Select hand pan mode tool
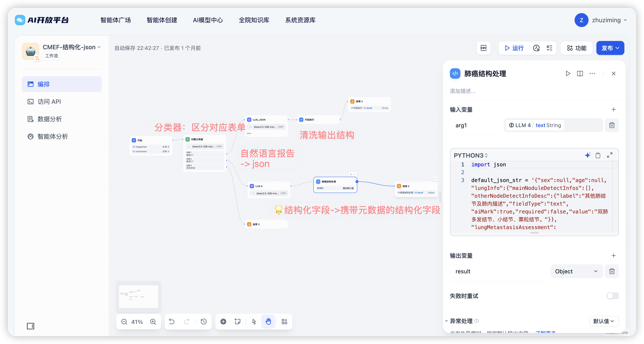The height and width of the screenshot is (344, 644). (268, 322)
